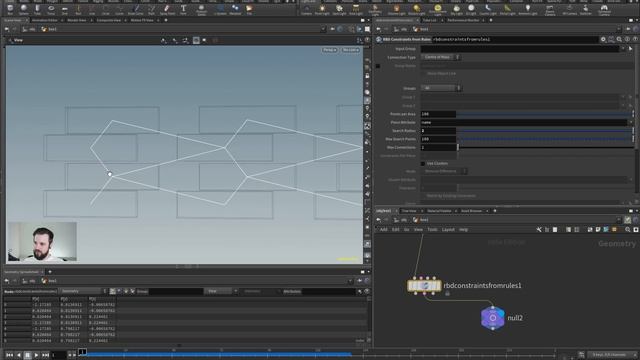The height and width of the screenshot is (360, 640).
Task: Add an Area Light from shelf
Action: [356, 9]
